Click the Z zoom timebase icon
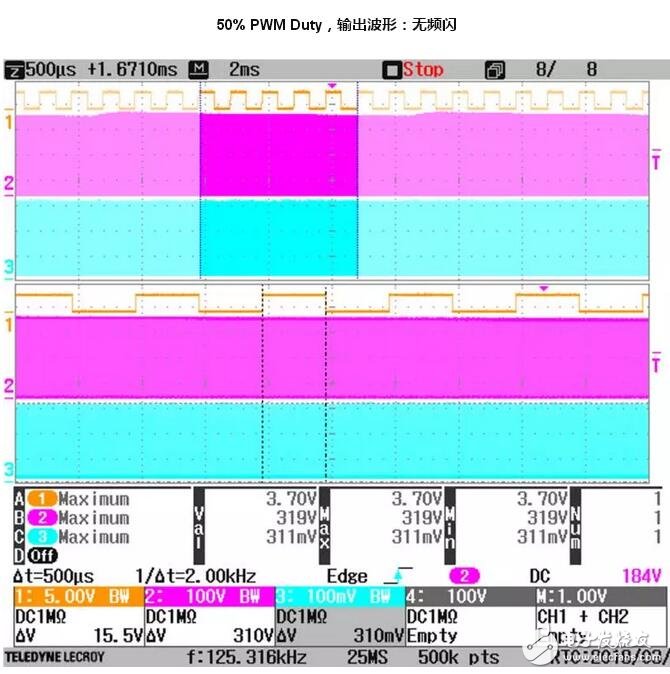 15,70
